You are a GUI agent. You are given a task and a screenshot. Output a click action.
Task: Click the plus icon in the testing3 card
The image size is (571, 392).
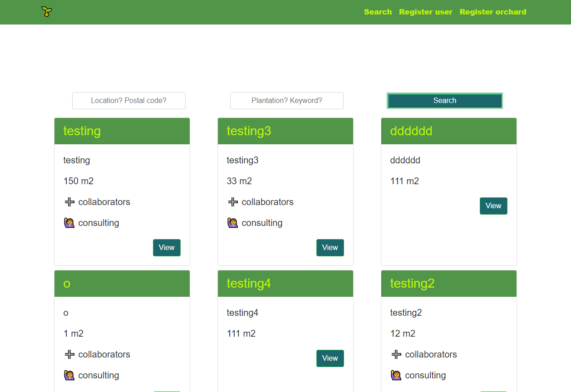233,202
